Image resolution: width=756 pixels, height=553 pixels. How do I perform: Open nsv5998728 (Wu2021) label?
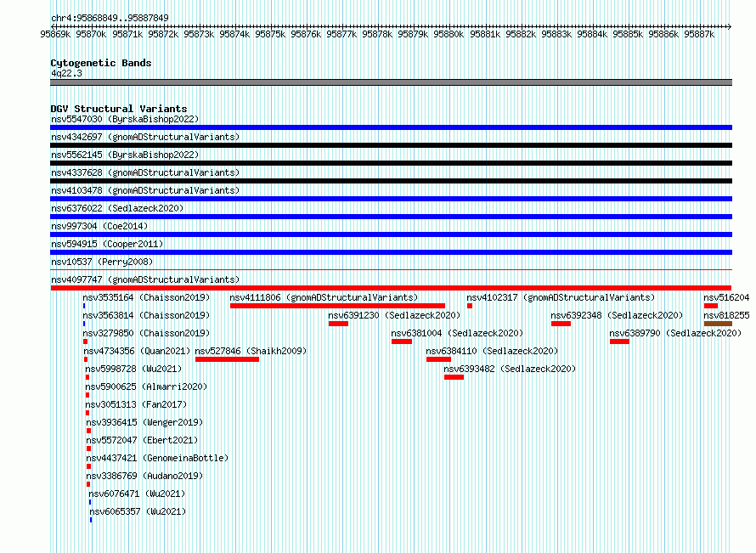[133, 369]
